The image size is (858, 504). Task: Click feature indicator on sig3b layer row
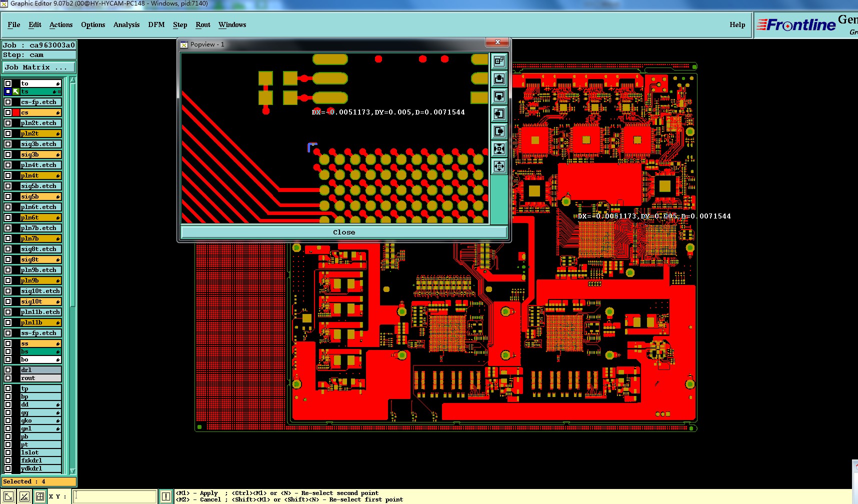coord(58,154)
